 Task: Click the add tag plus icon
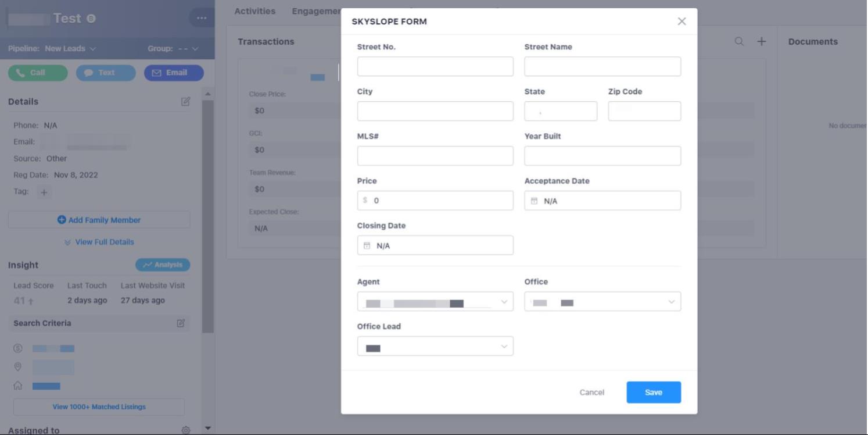click(44, 192)
